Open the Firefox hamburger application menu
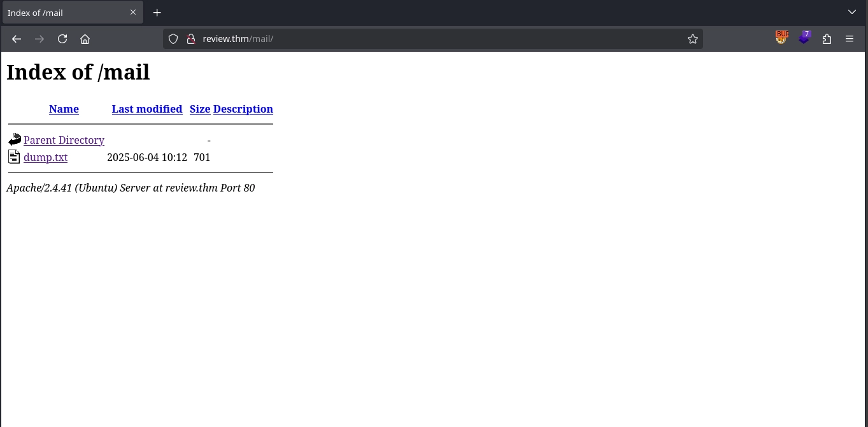Image resolution: width=868 pixels, height=427 pixels. tap(850, 39)
